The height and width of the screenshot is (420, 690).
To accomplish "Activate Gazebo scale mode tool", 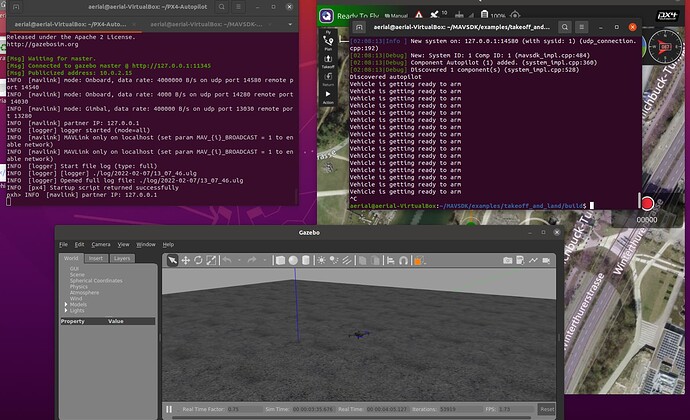I will pos(211,261).
